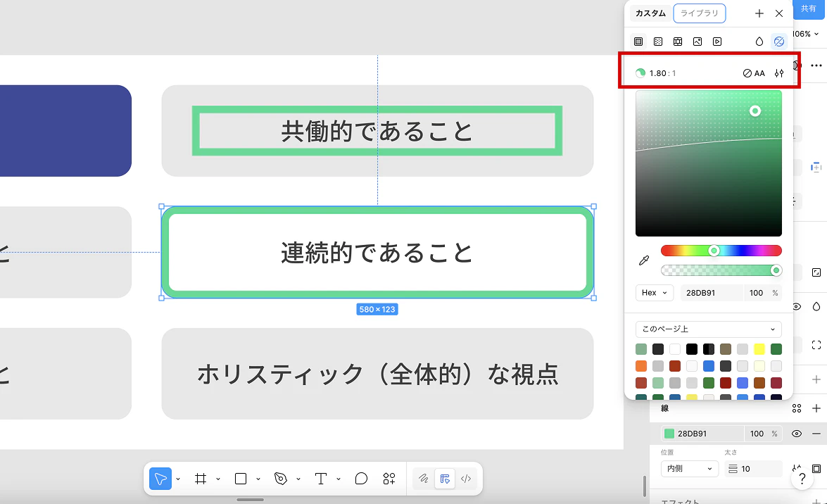Open the Hex color format dropdown
This screenshot has width=827, height=504.
pyautogui.click(x=655, y=293)
